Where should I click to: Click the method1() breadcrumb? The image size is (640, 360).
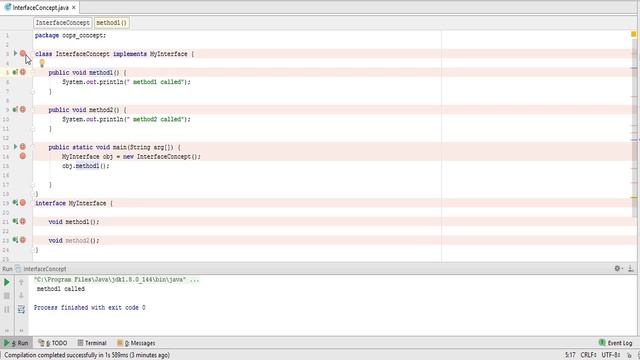[111, 23]
